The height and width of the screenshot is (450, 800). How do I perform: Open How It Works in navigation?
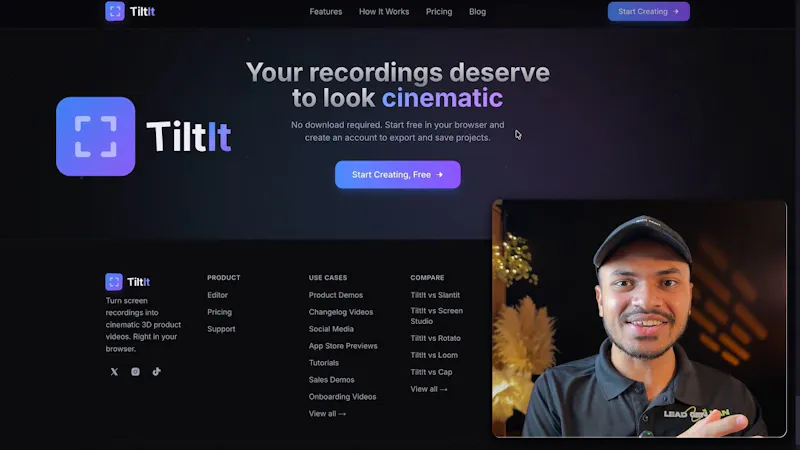click(x=384, y=12)
